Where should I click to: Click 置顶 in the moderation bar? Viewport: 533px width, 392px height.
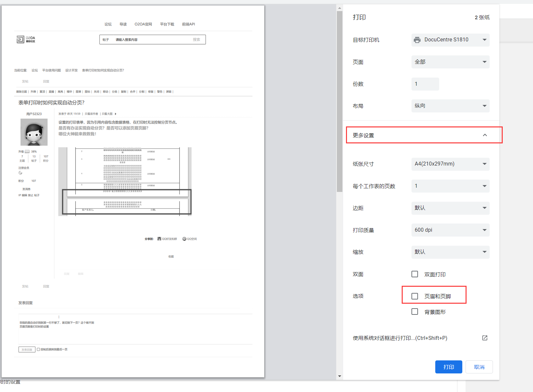pyautogui.click(x=42, y=92)
